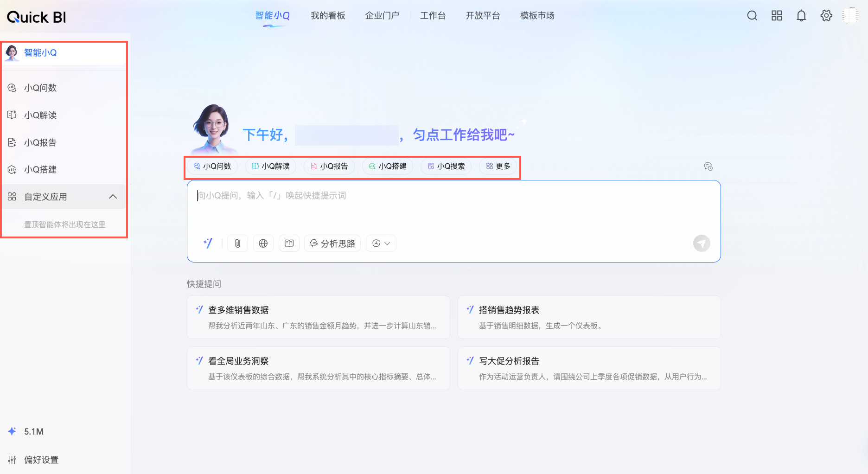Toggle the 分析思路 button
This screenshot has width=868, height=474.
pyautogui.click(x=332, y=243)
